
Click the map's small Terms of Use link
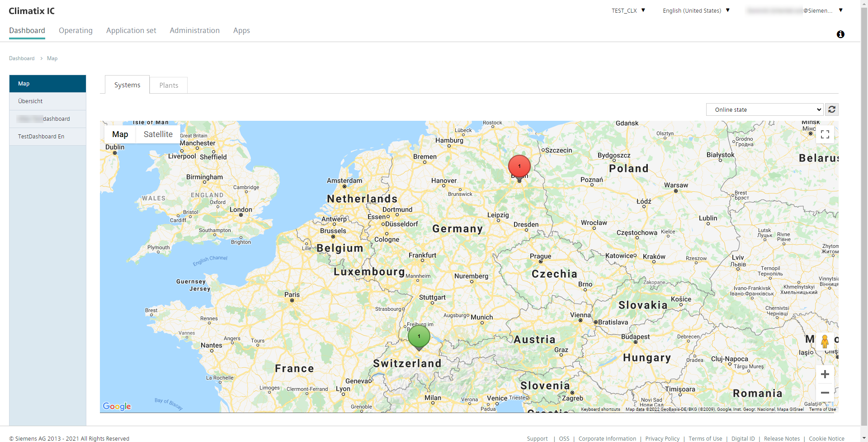pyautogui.click(x=822, y=409)
